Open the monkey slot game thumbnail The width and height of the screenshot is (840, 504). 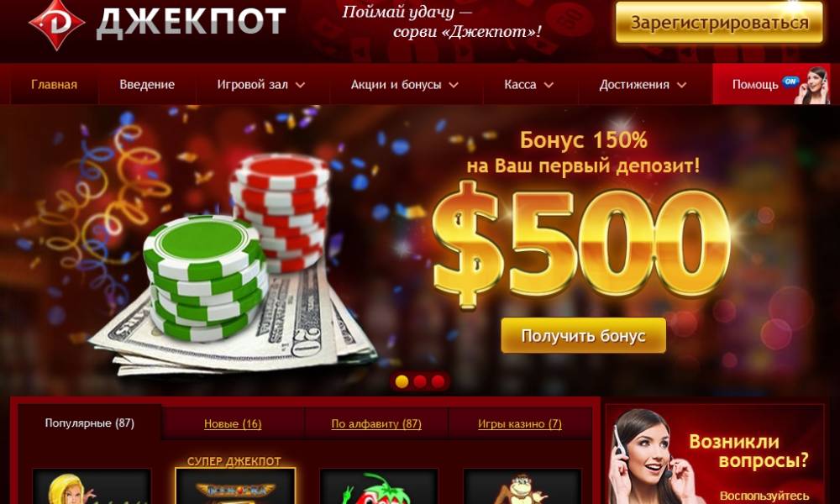(522, 486)
